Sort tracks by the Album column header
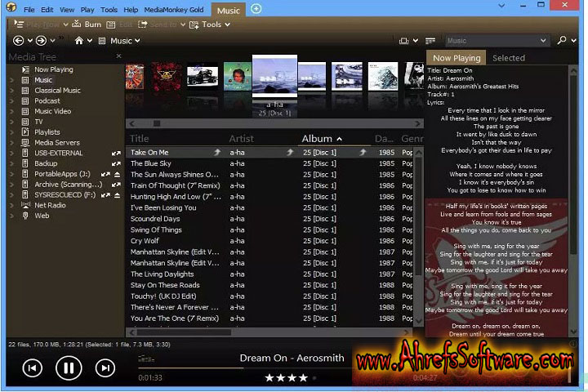 coord(317,139)
